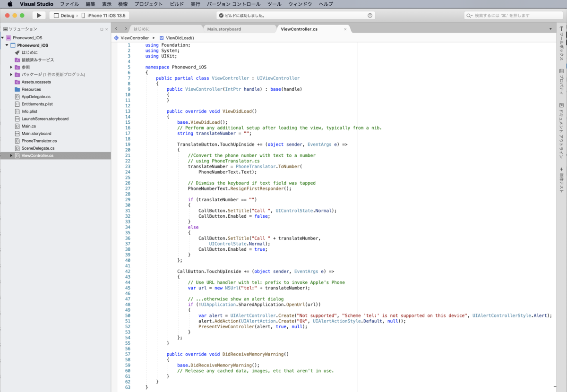Screen dimensions: 567x392
Task: Expand the ViewController.cs tree node
Action: pyautogui.click(x=11, y=155)
